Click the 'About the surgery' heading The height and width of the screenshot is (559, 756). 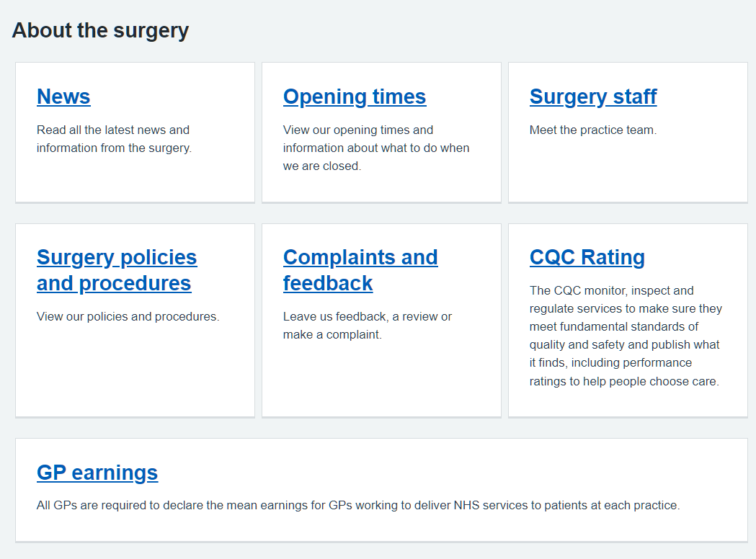click(x=100, y=30)
